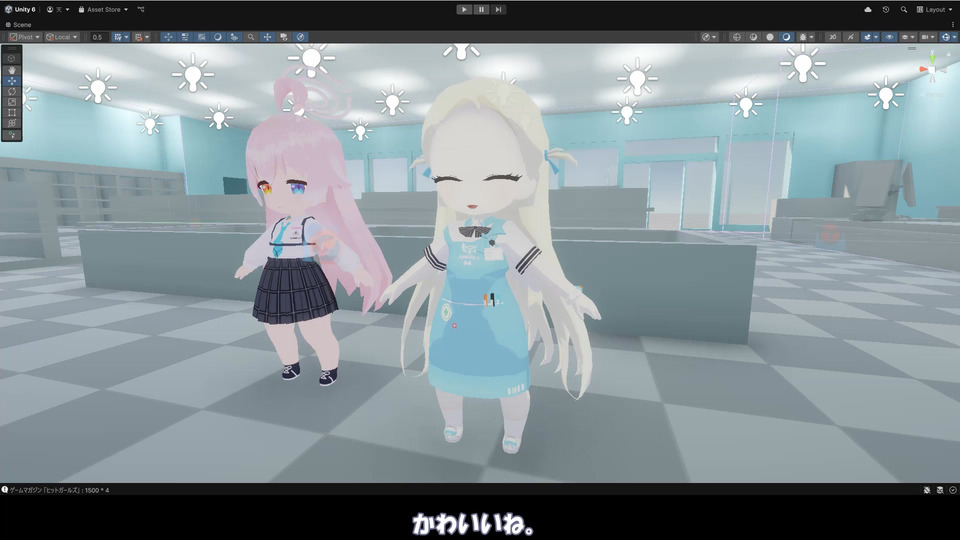Open the Scene tab three-dot options menu
The height and width of the screenshot is (540, 960).
click(953, 24)
